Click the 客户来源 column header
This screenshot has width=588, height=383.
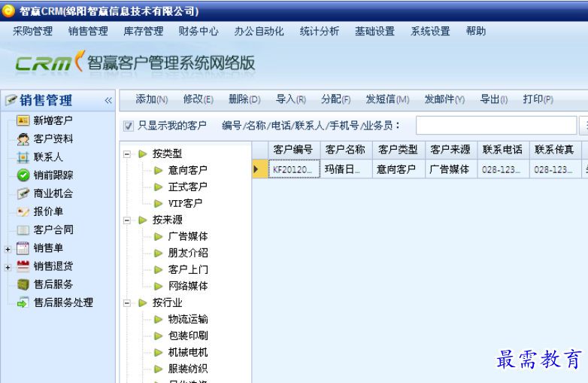point(450,150)
